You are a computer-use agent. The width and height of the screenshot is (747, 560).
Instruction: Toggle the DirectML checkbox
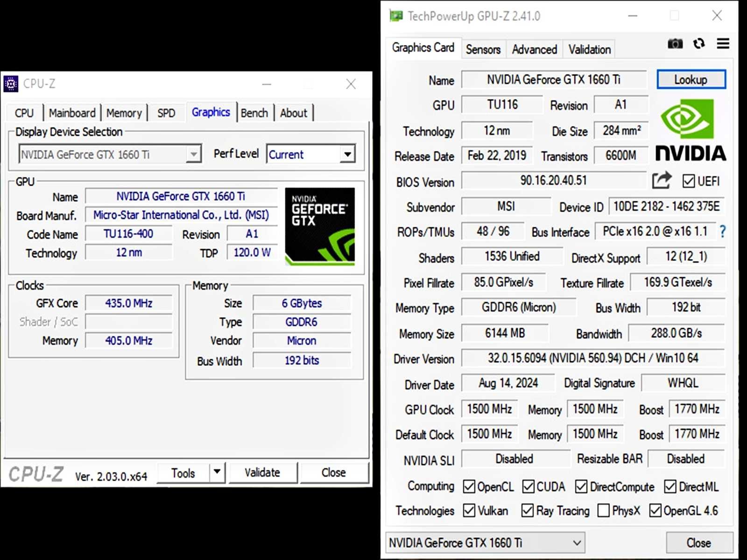click(x=670, y=487)
